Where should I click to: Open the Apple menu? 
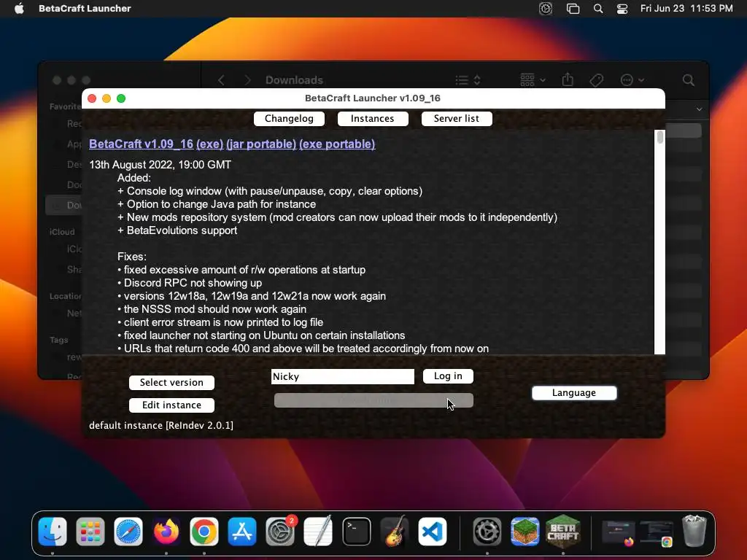click(x=19, y=8)
